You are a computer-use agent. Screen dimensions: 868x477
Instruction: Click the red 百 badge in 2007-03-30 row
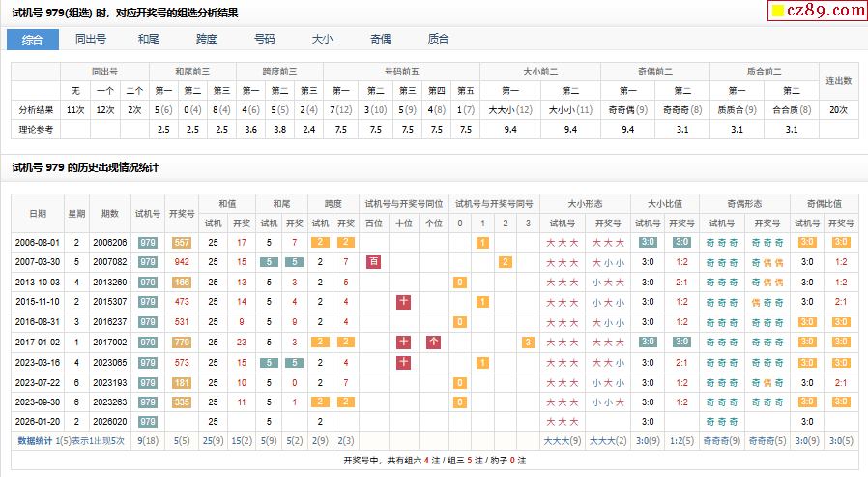[x=374, y=262]
